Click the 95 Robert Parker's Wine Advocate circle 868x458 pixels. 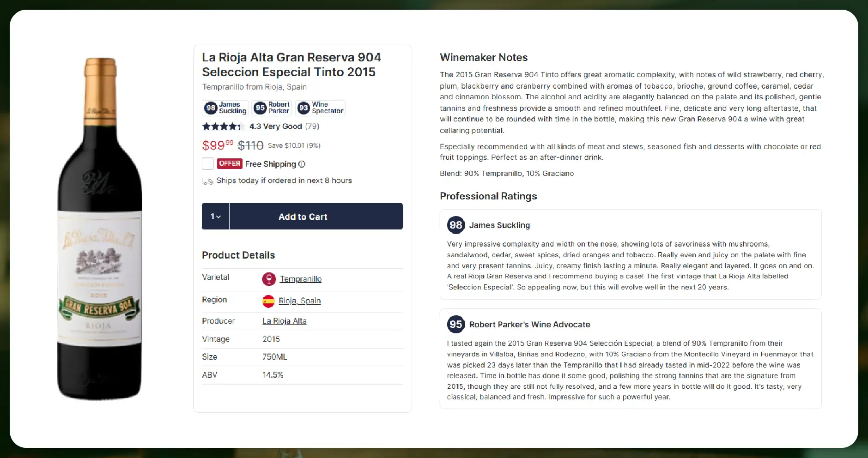coord(456,325)
